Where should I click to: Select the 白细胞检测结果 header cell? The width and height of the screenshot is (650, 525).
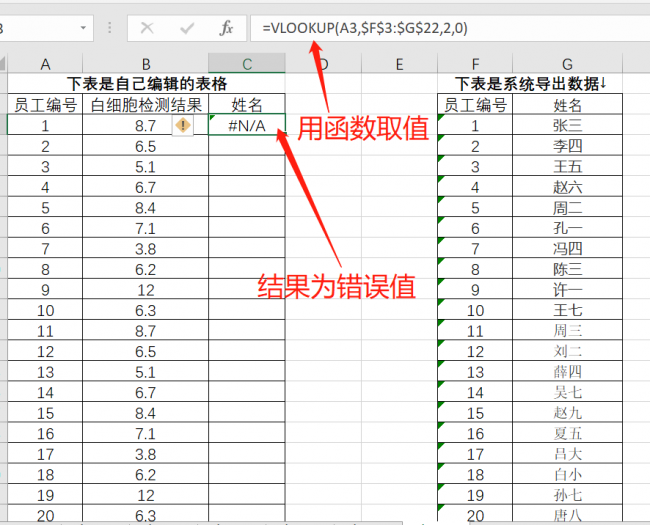point(146,104)
